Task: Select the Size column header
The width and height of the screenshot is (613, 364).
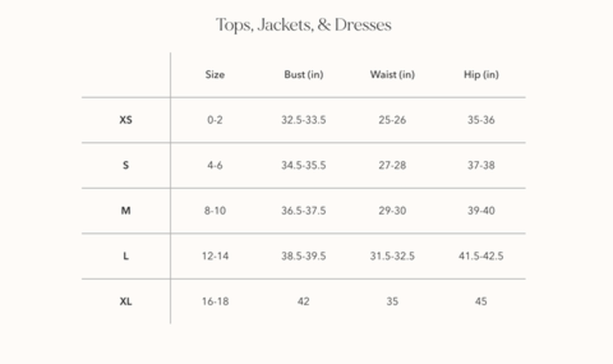Action: pos(214,74)
